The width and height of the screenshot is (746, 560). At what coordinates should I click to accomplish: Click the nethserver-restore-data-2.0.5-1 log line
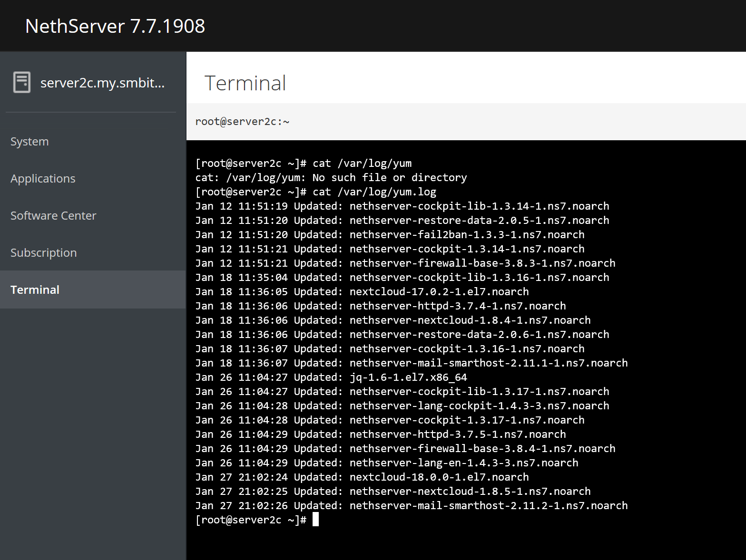402,220
